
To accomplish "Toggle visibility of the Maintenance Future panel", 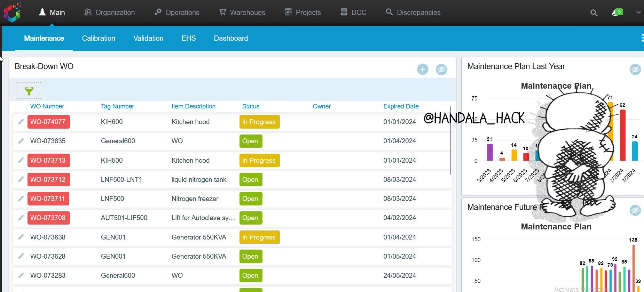I will 635,210.
